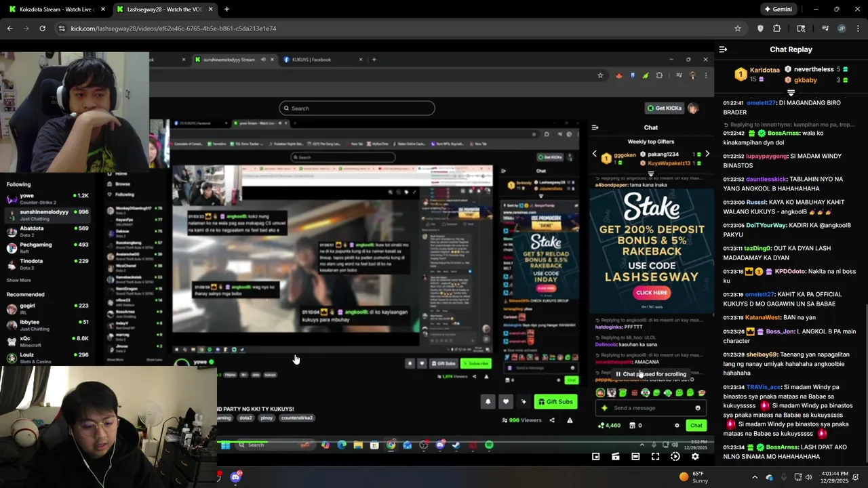Screen dimensions: 868x488
Task: Select username KatanaWest in chat replay
Action: coord(762,317)
